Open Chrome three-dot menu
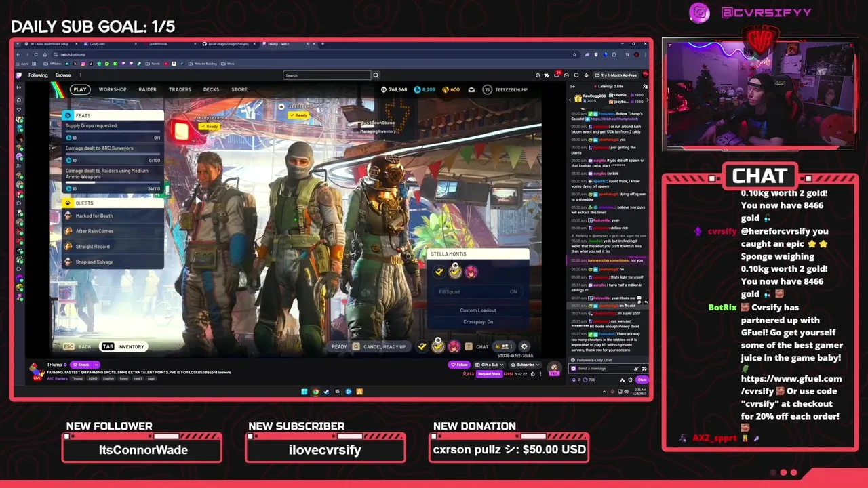The width and height of the screenshot is (868, 488). pyautogui.click(x=646, y=54)
